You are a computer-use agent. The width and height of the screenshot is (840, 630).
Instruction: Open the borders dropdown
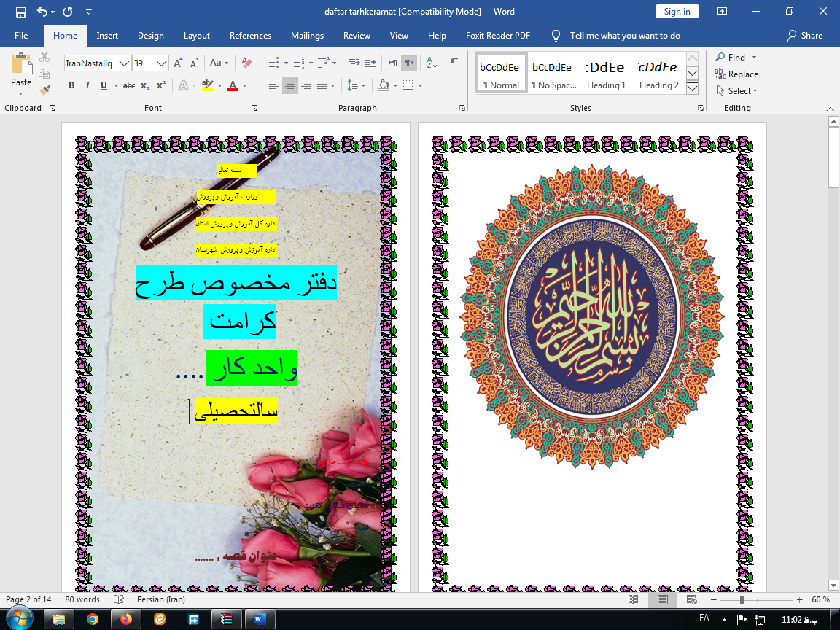(421, 86)
